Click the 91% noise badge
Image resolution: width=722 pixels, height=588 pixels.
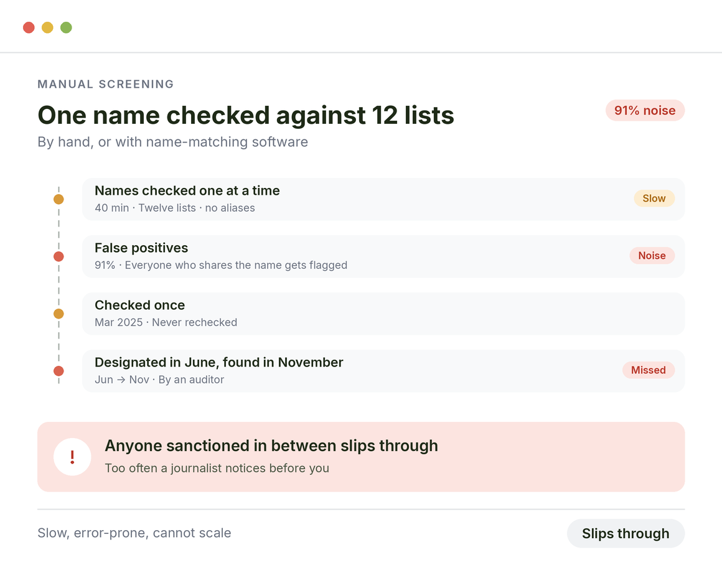pos(645,111)
